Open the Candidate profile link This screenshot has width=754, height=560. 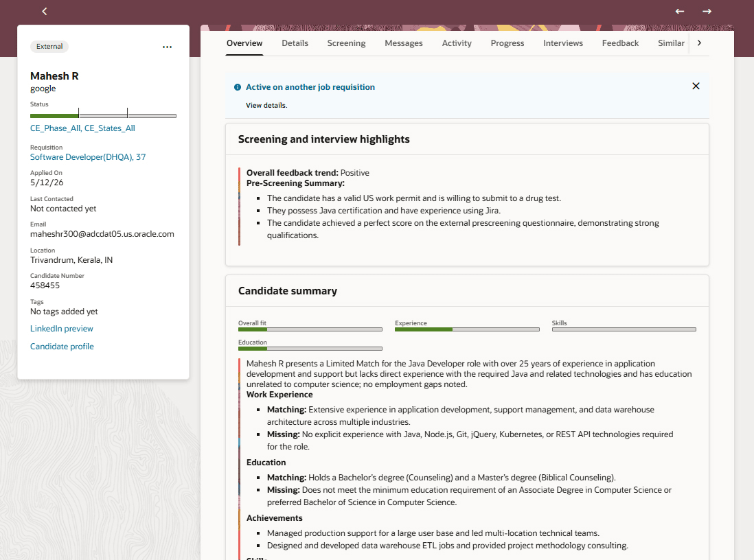(62, 347)
